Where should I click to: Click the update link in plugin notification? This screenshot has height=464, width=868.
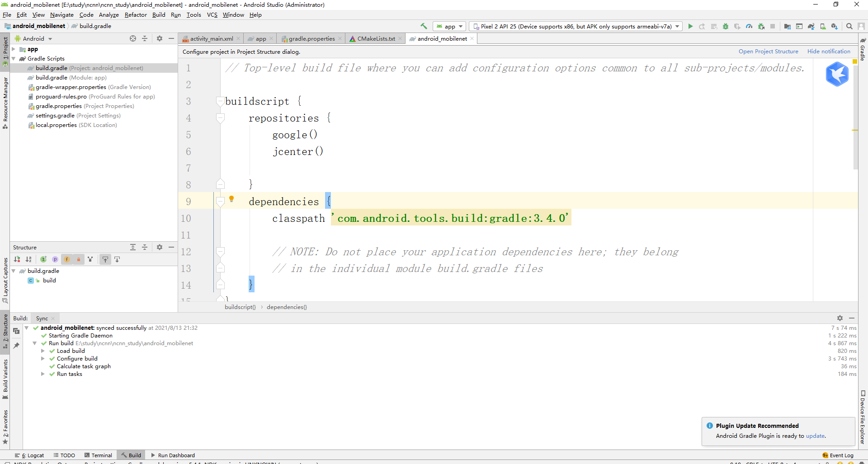(815, 436)
